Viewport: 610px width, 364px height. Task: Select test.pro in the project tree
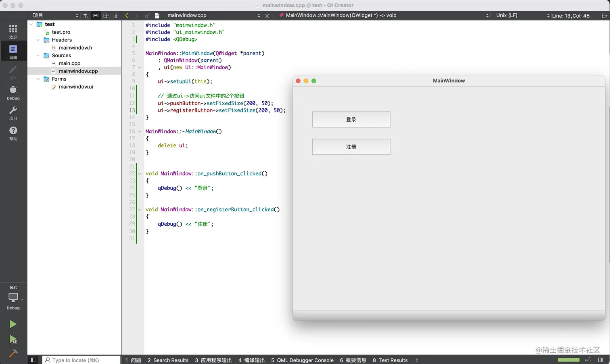61,32
